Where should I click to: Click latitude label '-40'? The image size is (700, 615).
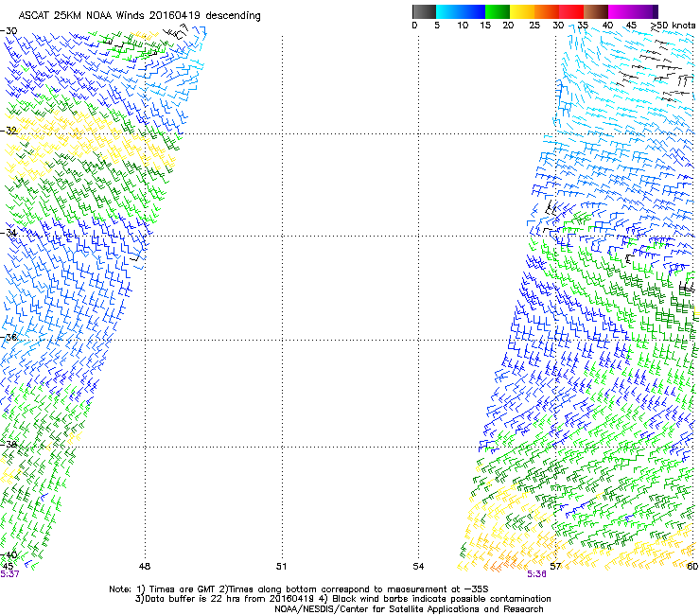coord(9,554)
